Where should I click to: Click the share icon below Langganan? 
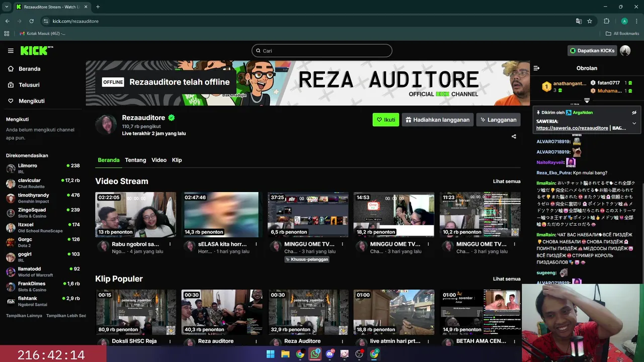click(x=514, y=136)
